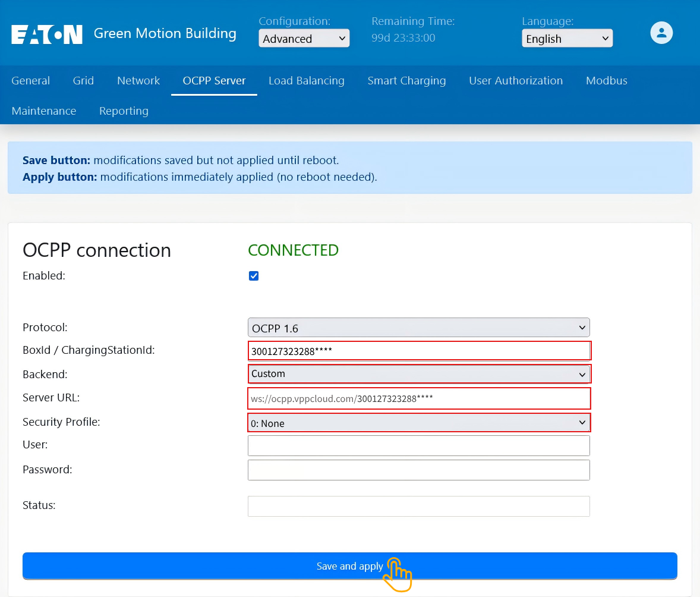Select the User Authorization tab
Screen dimensions: 700x597
coord(516,80)
